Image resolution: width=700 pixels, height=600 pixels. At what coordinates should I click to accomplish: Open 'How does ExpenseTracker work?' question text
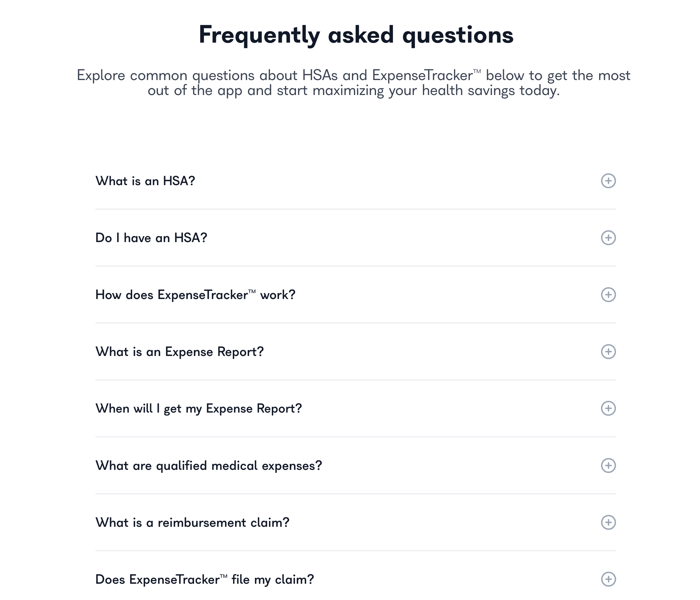[195, 295]
